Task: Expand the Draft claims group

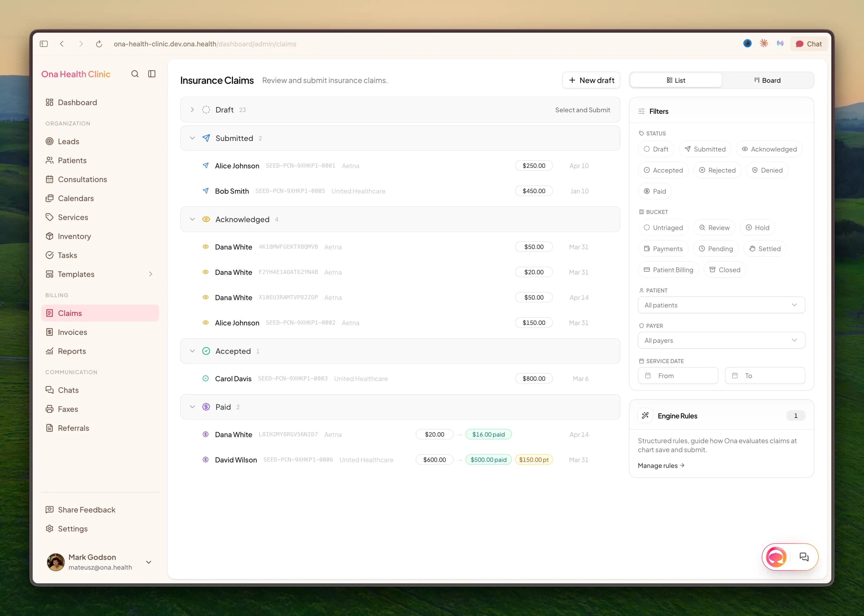Action: click(x=192, y=110)
